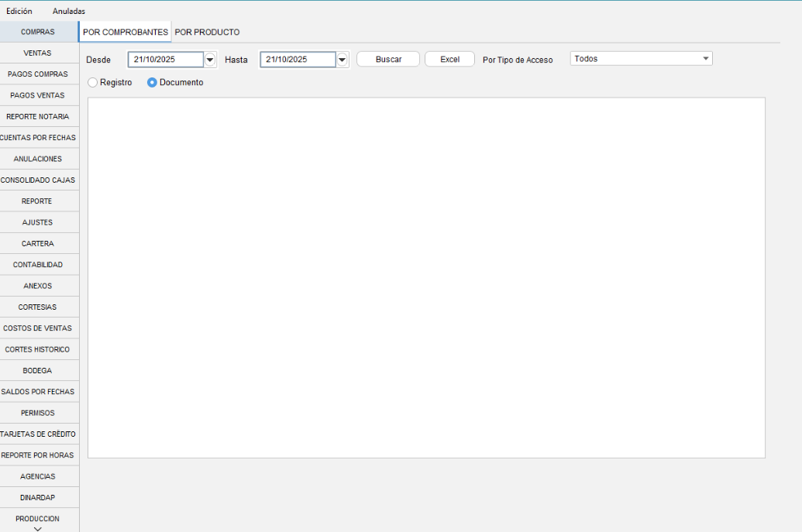The image size is (802, 532).
Task: Click the Buscar button
Action: tap(388, 60)
